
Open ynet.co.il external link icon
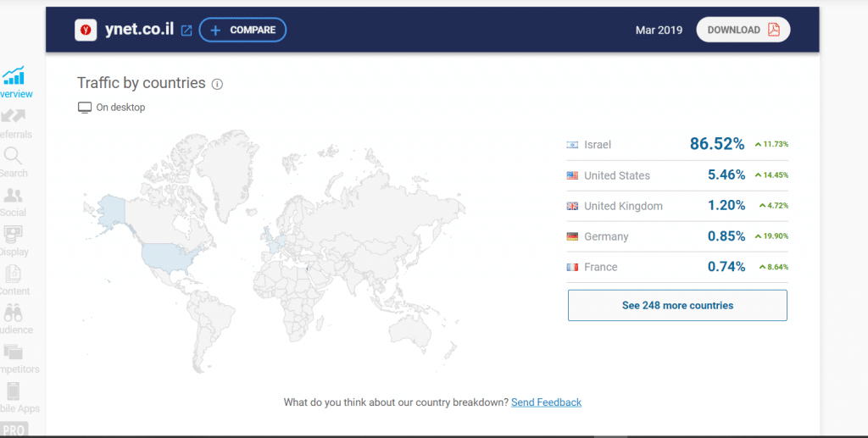[186, 30]
